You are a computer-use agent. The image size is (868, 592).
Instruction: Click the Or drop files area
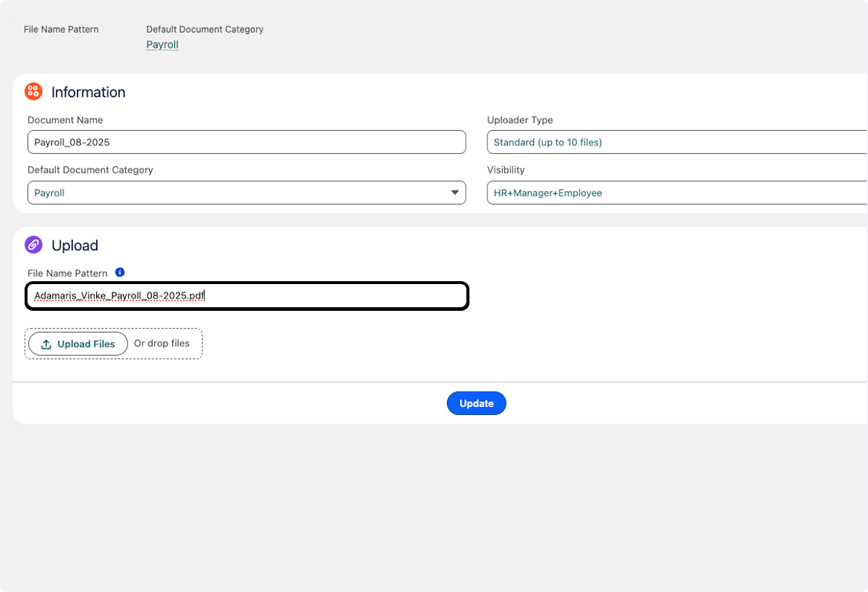tap(162, 343)
